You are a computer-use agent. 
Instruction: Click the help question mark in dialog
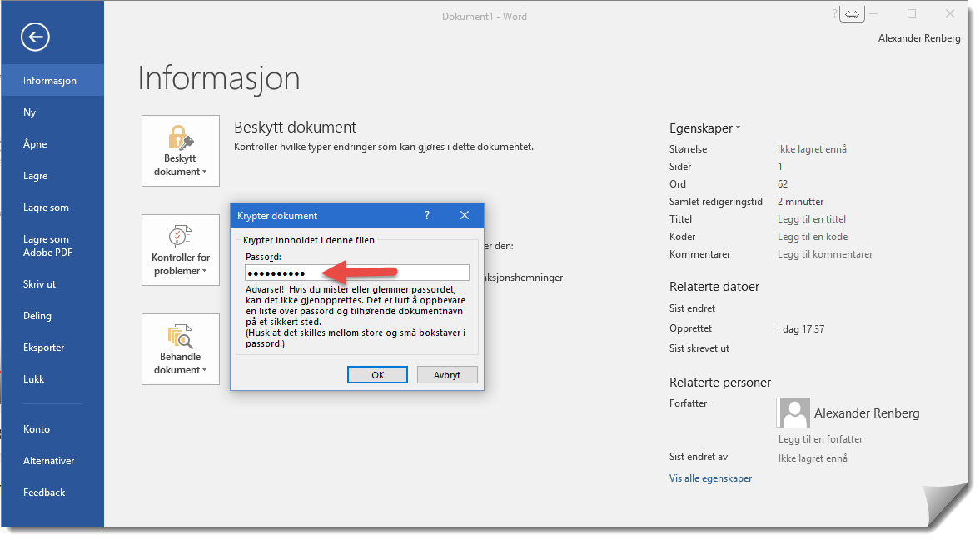427,215
